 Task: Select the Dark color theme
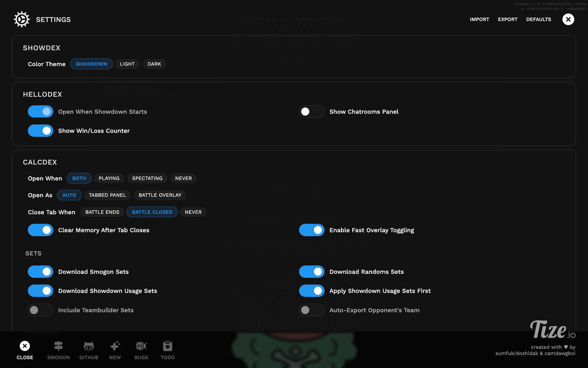click(154, 64)
